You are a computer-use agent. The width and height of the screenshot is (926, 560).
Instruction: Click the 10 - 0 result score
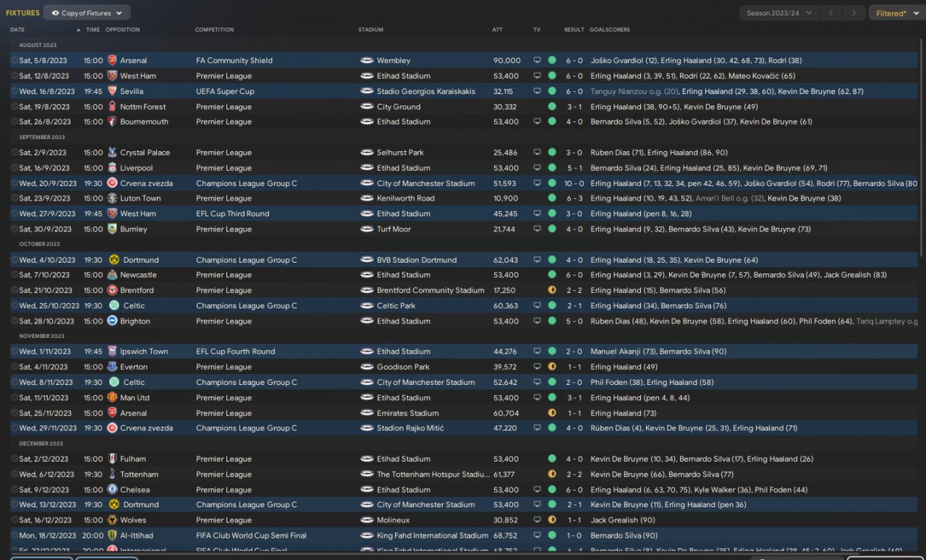[574, 184]
